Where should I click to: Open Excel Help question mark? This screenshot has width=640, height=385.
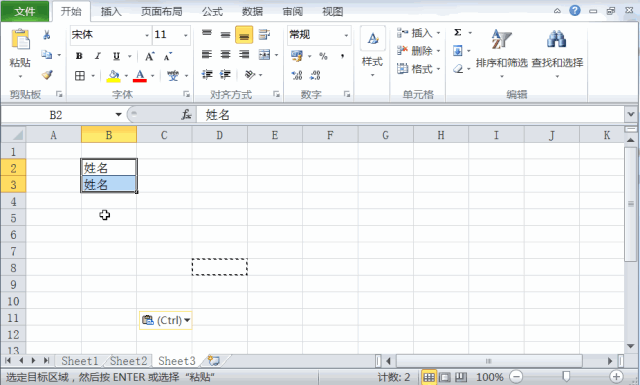[x=575, y=11]
